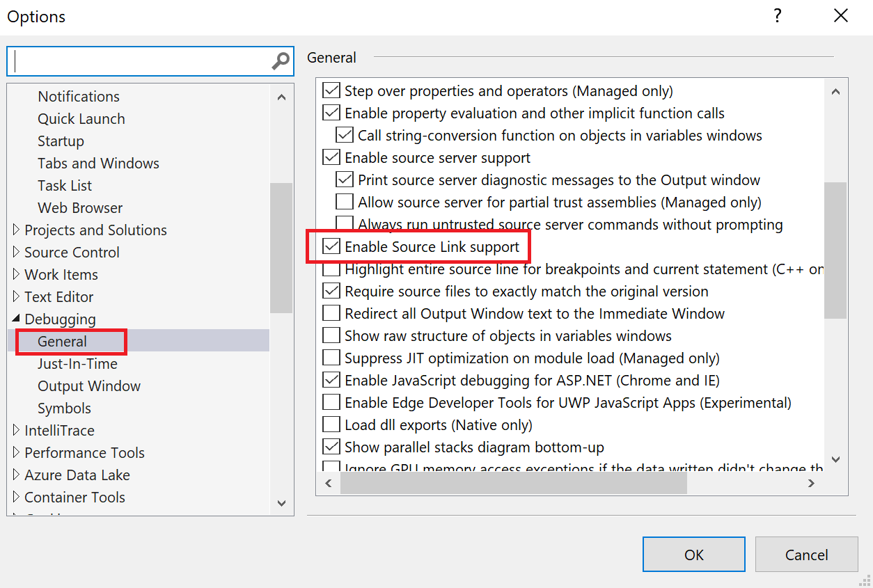873x588 pixels.
Task: Click the OK button
Action: [693, 554]
